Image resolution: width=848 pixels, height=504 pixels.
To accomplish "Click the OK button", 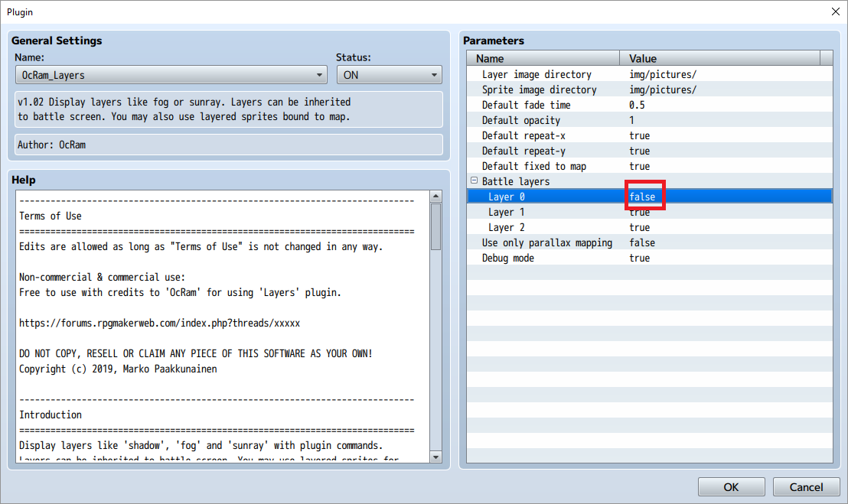I will [x=731, y=486].
